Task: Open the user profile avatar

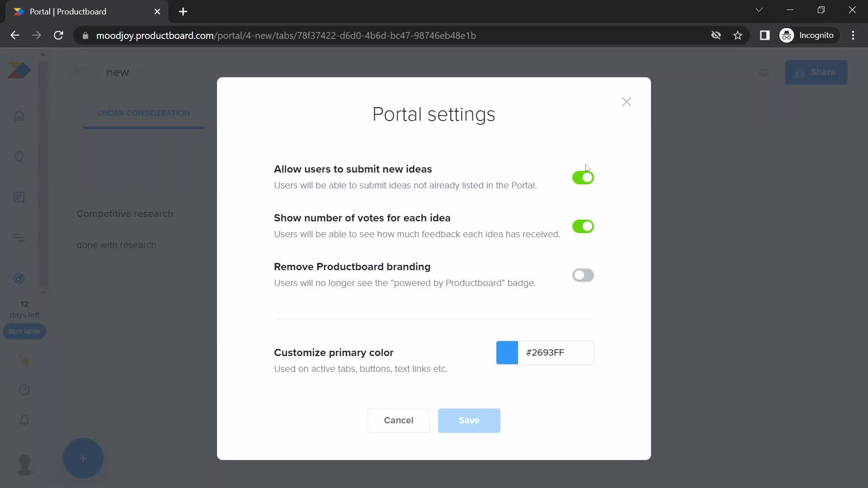Action: 24,465
